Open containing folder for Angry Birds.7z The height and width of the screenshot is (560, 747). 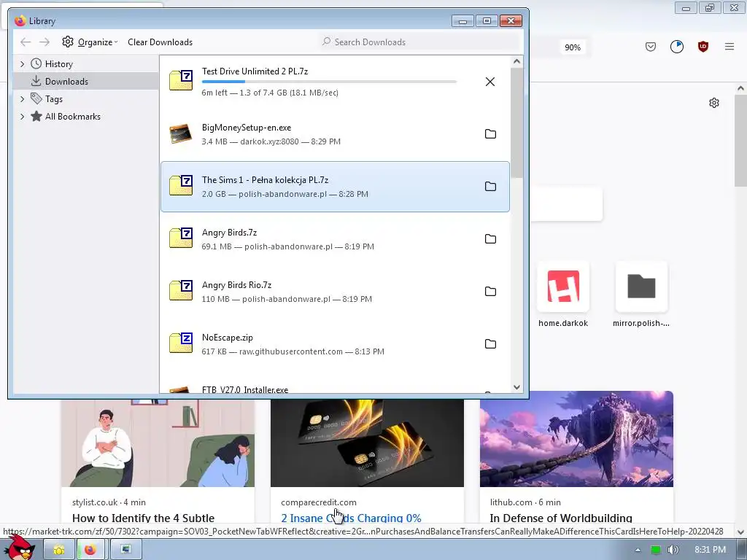[x=490, y=238]
